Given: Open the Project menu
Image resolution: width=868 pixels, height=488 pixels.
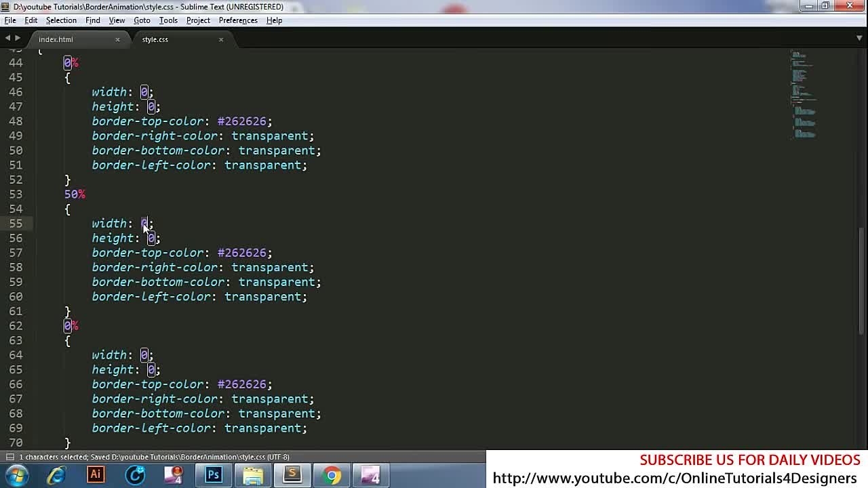Looking at the screenshot, I should point(198,20).
